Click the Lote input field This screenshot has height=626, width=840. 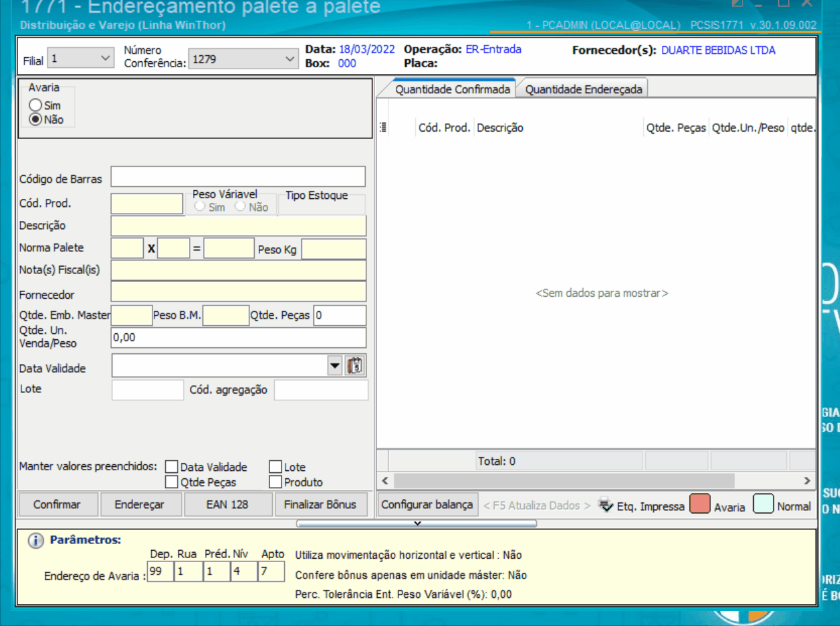(147, 390)
